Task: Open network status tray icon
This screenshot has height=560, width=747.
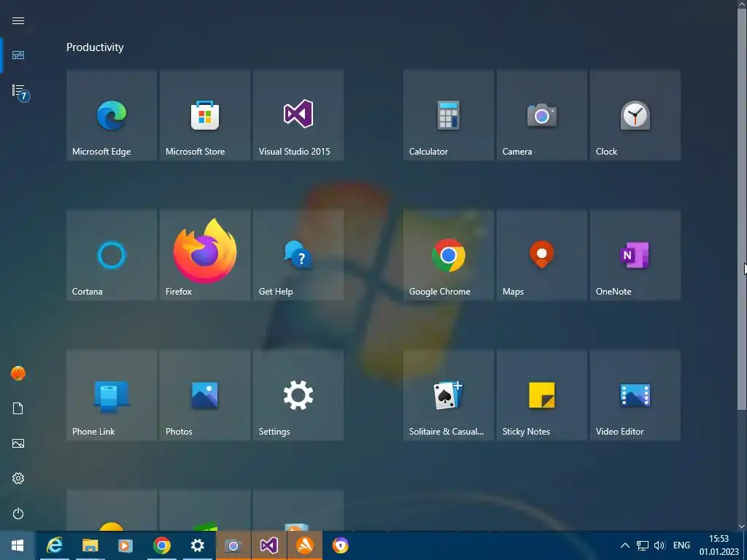Action: 642,545
